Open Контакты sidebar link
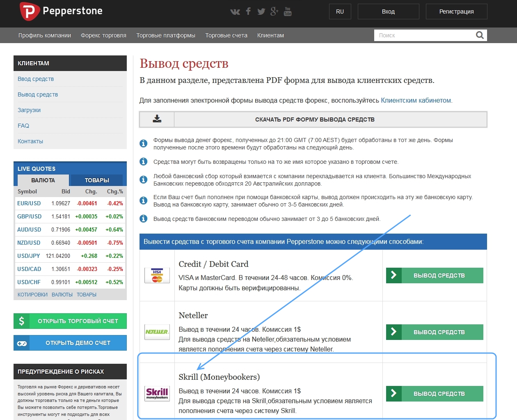 (30, 141)
